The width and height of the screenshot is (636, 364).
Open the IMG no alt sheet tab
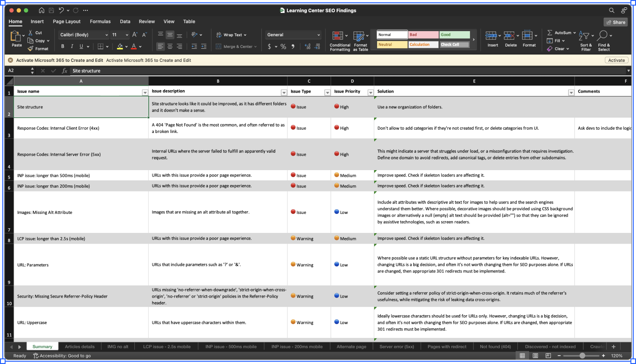pos(118,346)
